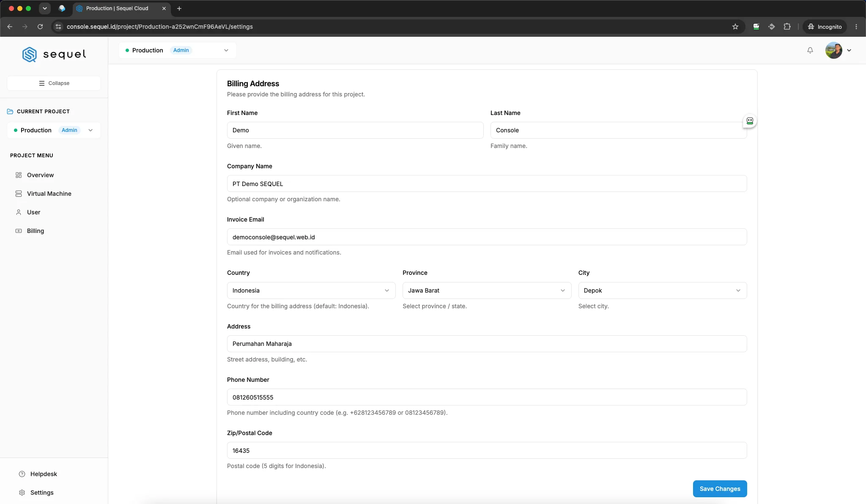Reload the page
Image resolution: width=866 pixels, height=504 pixels.
(40, 27)
